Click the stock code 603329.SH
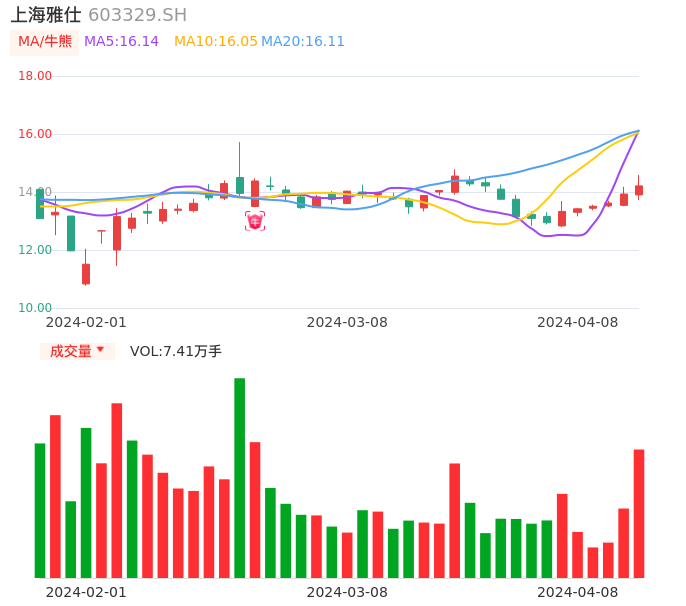 click(x=137, y=15)
